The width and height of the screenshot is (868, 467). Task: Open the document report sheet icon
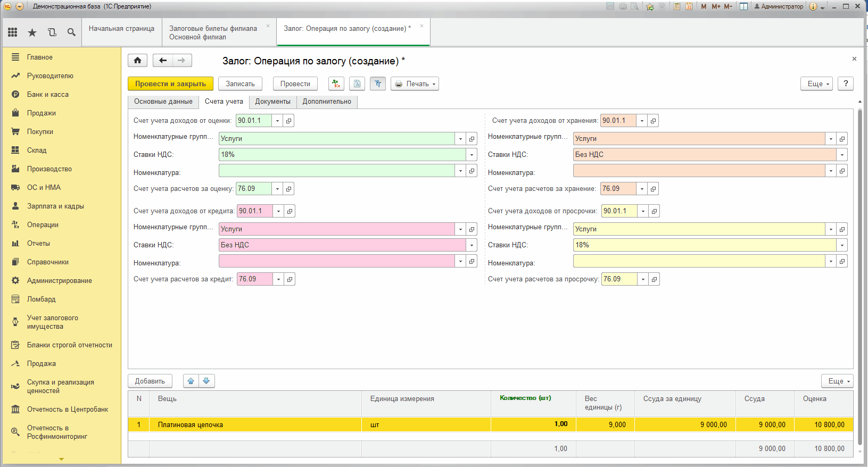357,84
